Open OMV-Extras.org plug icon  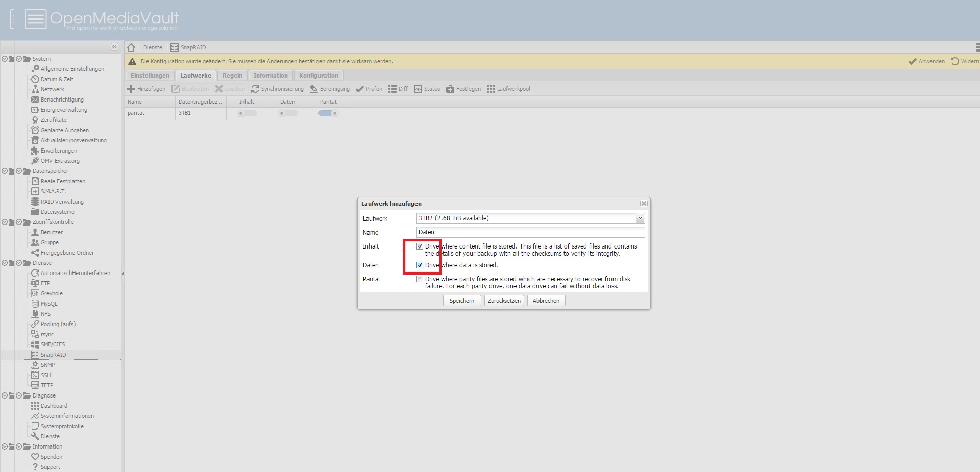coord(35,161)
